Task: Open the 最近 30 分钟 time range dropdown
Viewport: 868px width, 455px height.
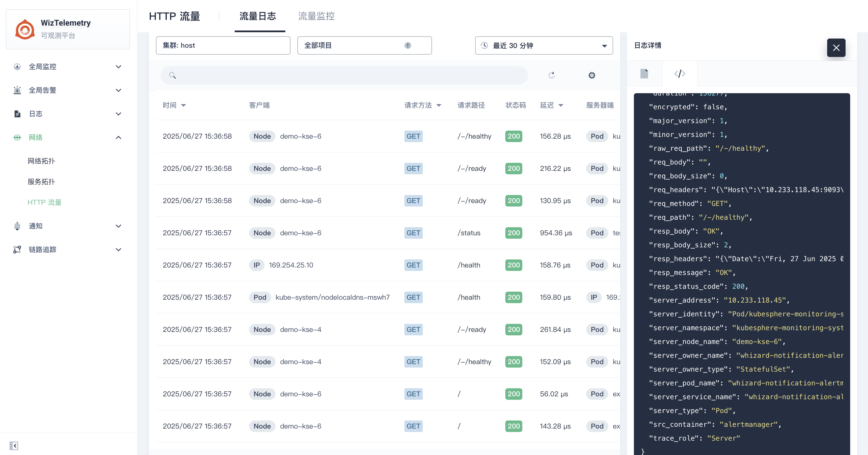Action: tap(544, 45)
